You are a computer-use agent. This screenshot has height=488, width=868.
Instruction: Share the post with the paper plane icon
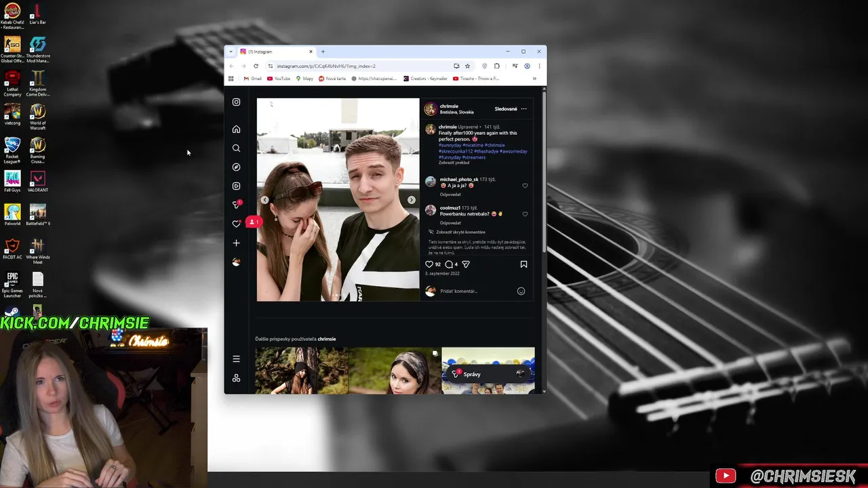(x=465, y=264)
